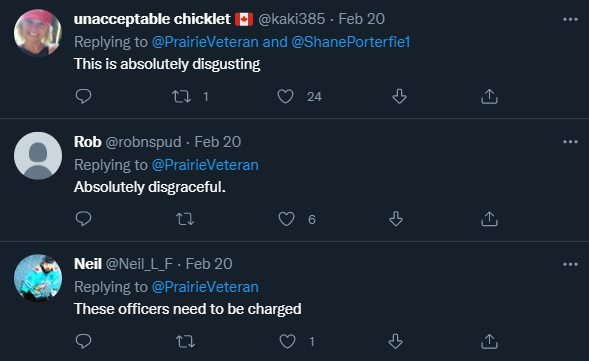Screen dimensions: 589x361
Task: Retweet Neil's tweet
Action: tap(185, 341)
